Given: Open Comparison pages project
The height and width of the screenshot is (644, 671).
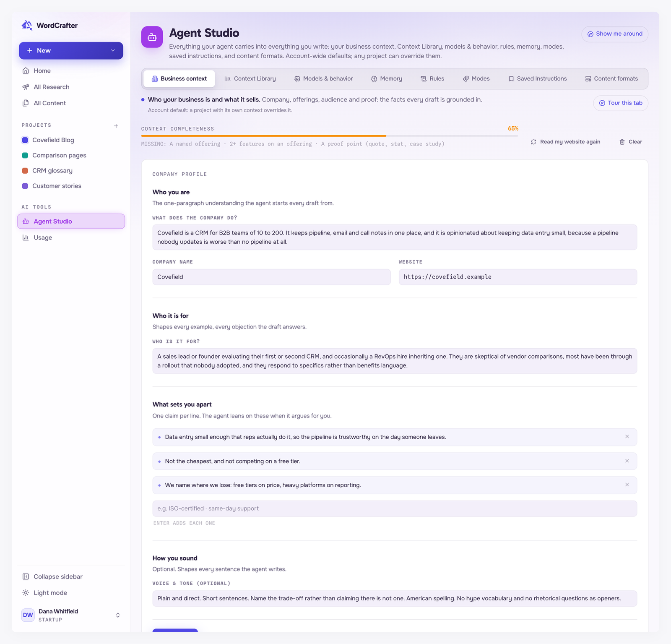Looking at the screenshot, I should (x=71, y=155).
